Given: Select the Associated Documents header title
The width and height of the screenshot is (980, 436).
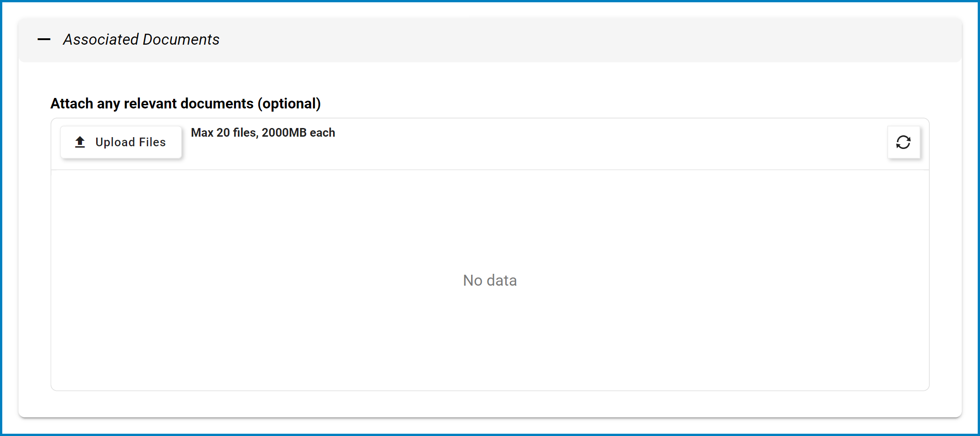Looking at the screenshot, I should (x=141, y=40).
